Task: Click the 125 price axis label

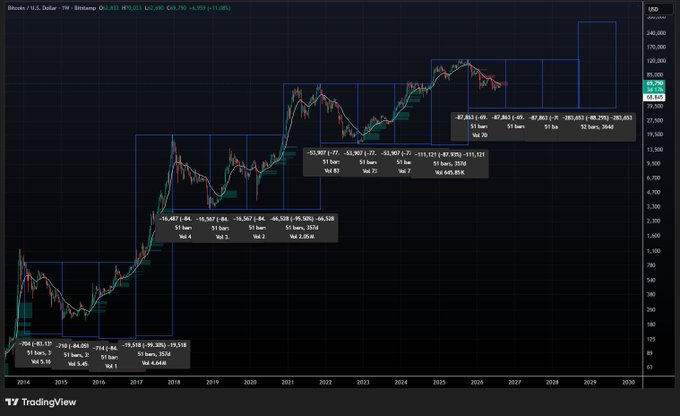Action: coord(651,339)
